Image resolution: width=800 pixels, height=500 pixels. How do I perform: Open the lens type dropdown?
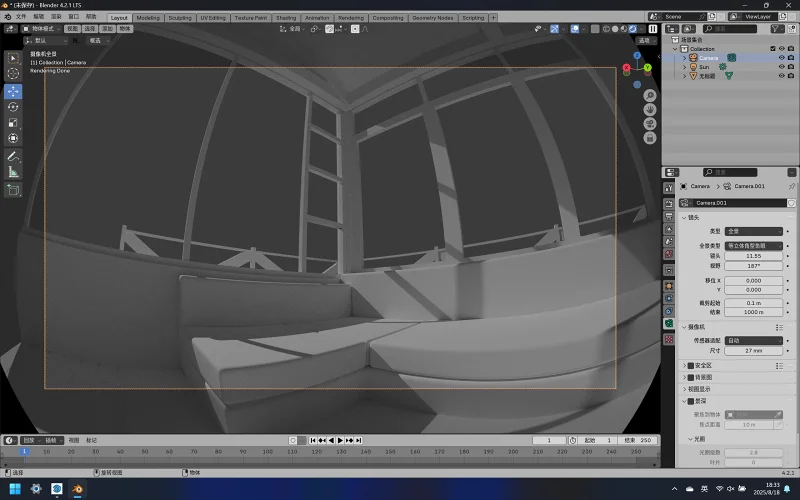tap(754, 232)
